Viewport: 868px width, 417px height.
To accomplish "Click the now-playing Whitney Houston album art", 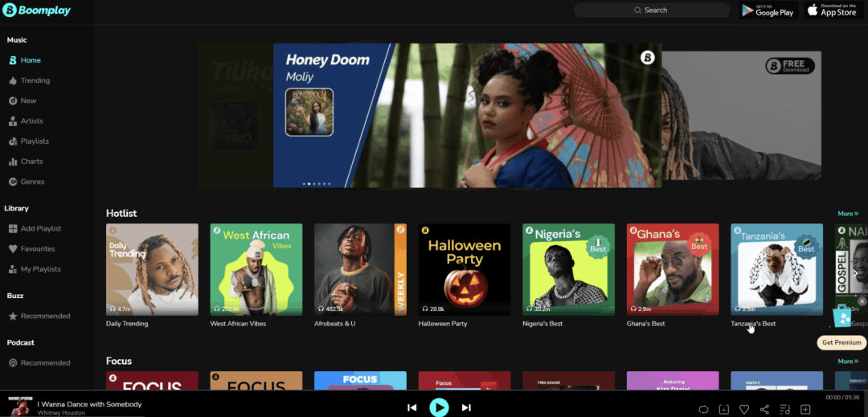I will pyautogui.click(x=20, y=405).
